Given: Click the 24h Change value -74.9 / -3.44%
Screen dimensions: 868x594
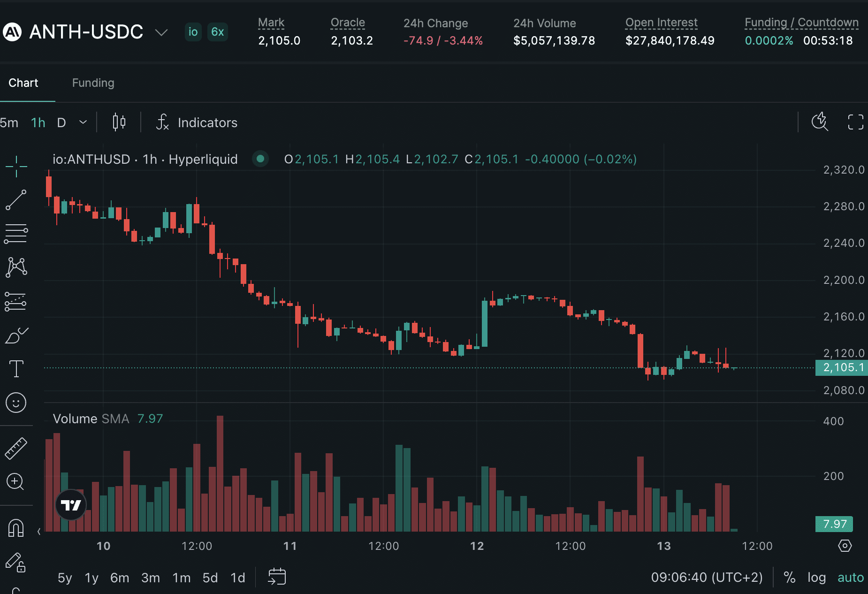Looking at the screenshot, I should 443,41.
